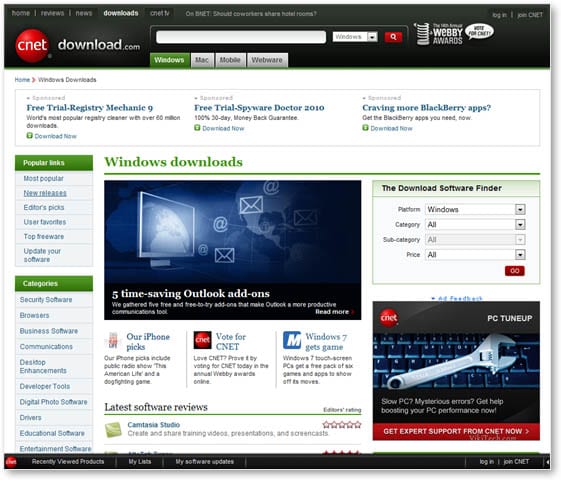561x480 pixels.
Task: Click the CNET icon beside Vote for CNET
Action: [203, 340]
